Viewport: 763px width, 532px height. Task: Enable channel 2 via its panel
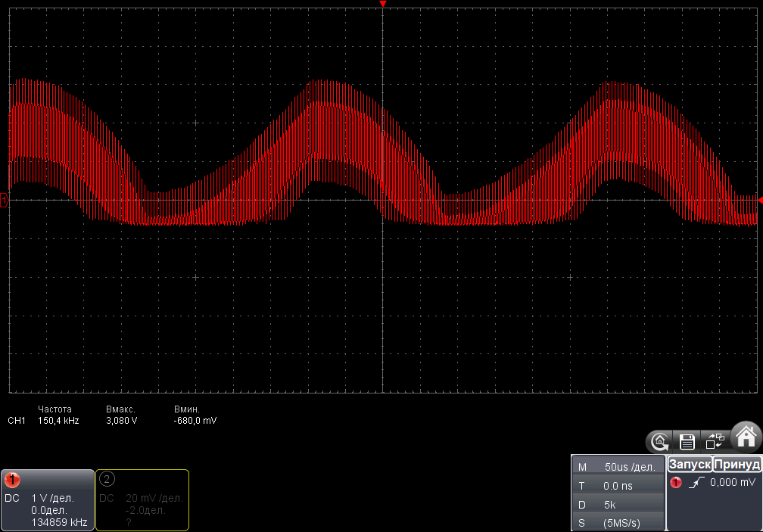[x=142, y=499]
